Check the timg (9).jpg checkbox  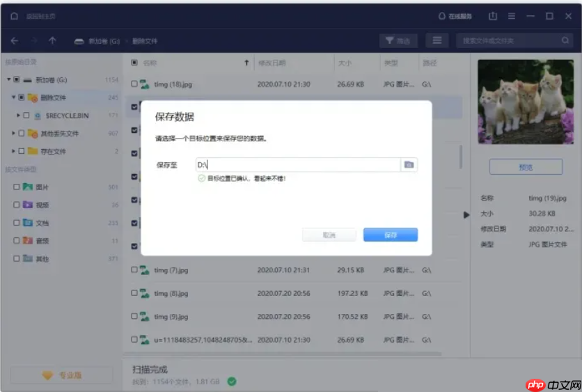(x=134, y=316)
